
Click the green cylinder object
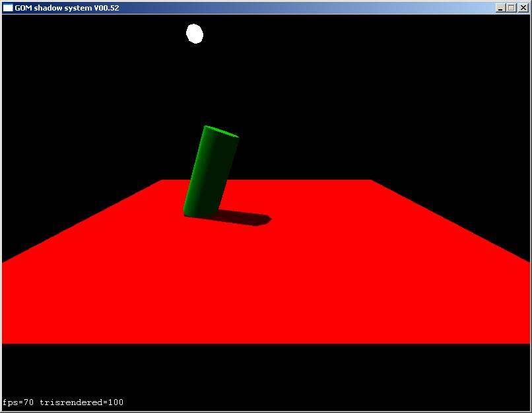(211, 172)
